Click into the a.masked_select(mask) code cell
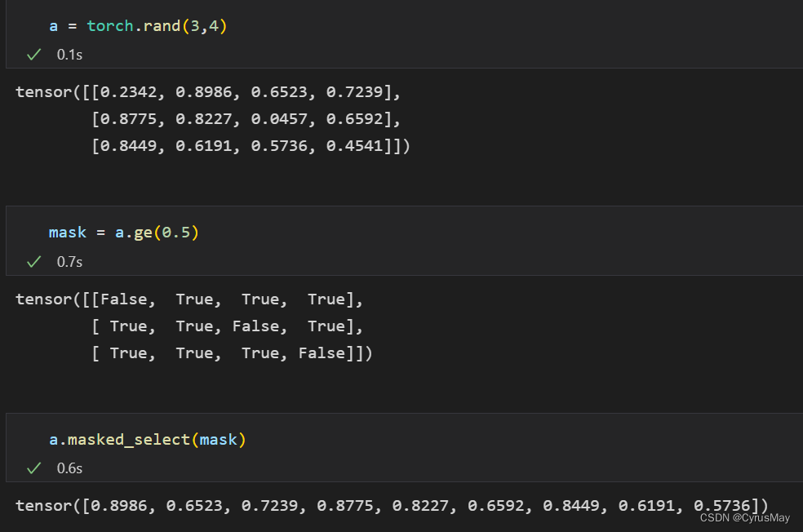803x532 pixels. click(408, 441)
